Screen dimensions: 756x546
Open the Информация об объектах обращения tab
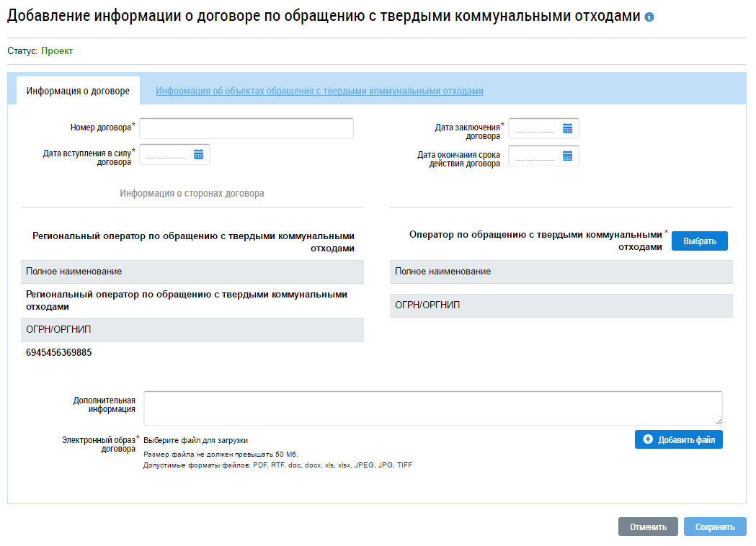319,91
